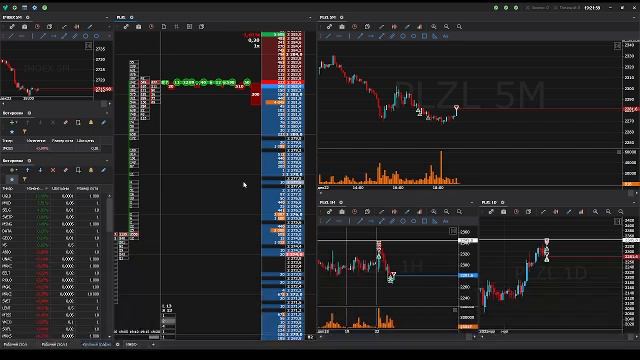Open clock icon in PLZL order book toolbar
This screenshot has width=640, height=360.
(x=151, y=27)
